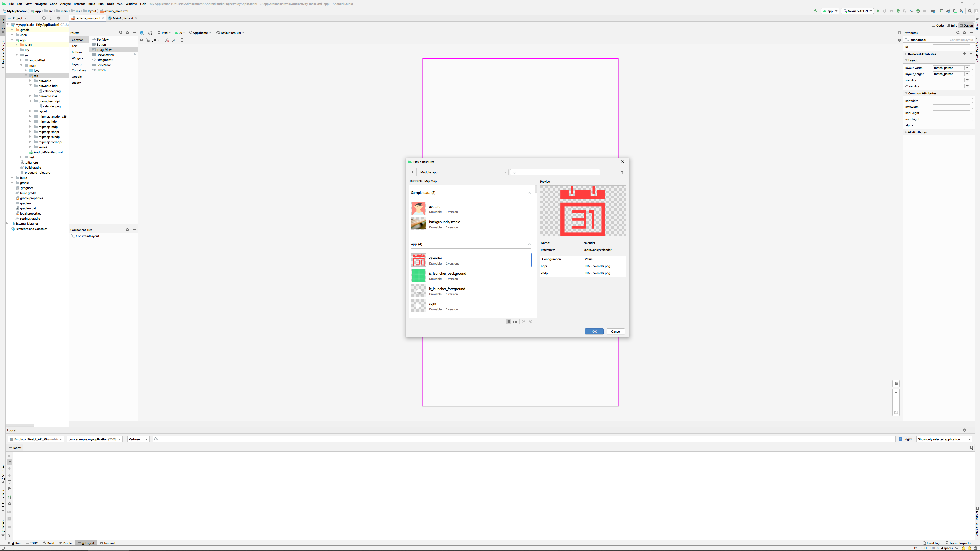This screenshot has height=551, width=980.
Task: Switch to the Mip Map tab
Action: (430, 181)
